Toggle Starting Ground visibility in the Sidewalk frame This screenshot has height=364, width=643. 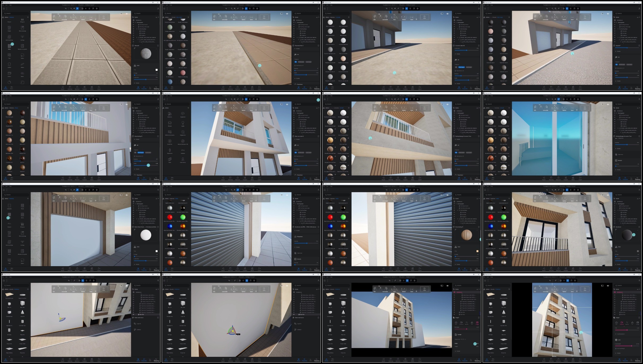click(133, 25)
